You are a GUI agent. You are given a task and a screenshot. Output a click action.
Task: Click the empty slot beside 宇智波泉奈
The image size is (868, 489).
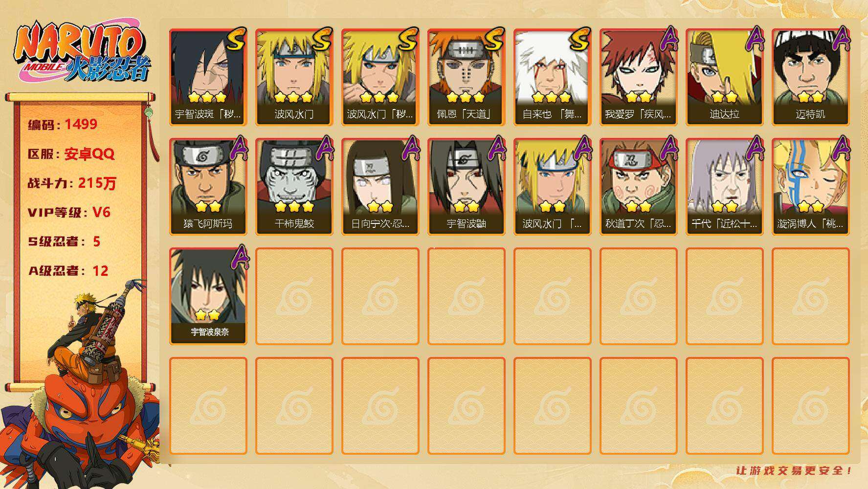[294, 296]
